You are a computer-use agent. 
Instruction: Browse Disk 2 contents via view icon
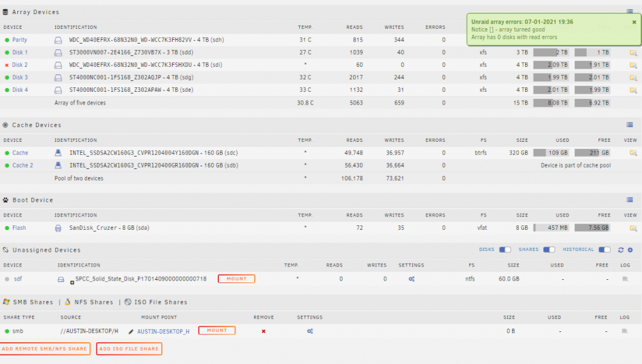[633, 65]
